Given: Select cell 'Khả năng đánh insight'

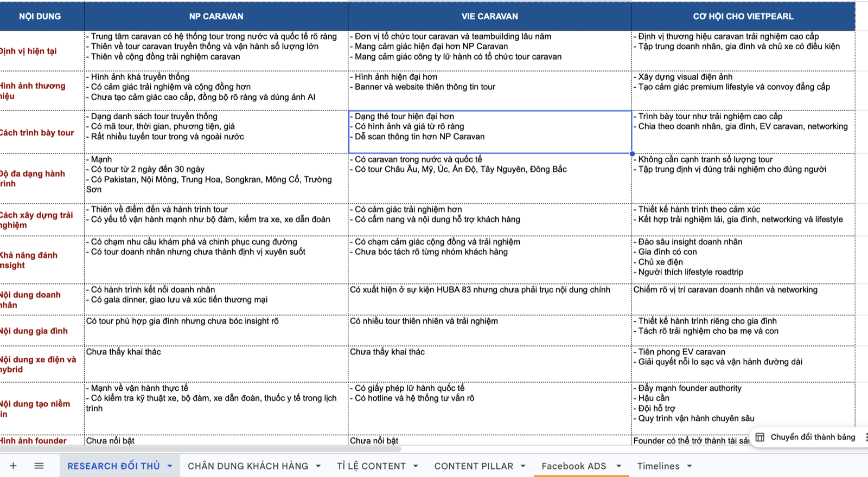Looking at the screenshot, I should tap(42, 260).
